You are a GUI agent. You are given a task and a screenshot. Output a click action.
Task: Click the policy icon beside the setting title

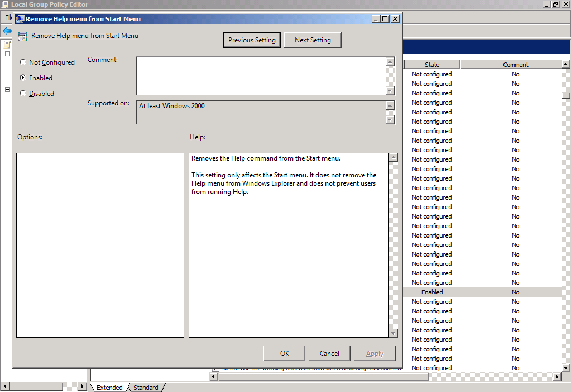22,37
